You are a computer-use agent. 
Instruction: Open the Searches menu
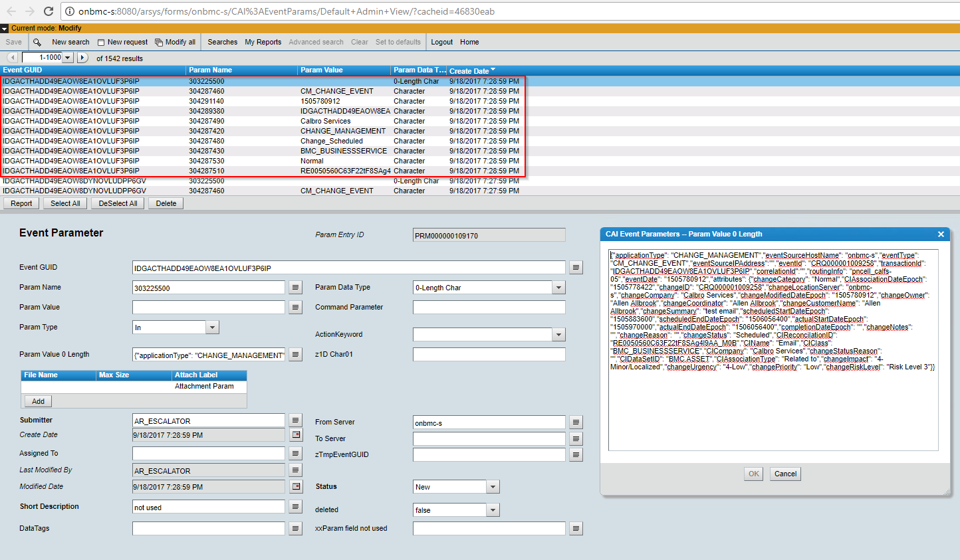tap(222, 42)
